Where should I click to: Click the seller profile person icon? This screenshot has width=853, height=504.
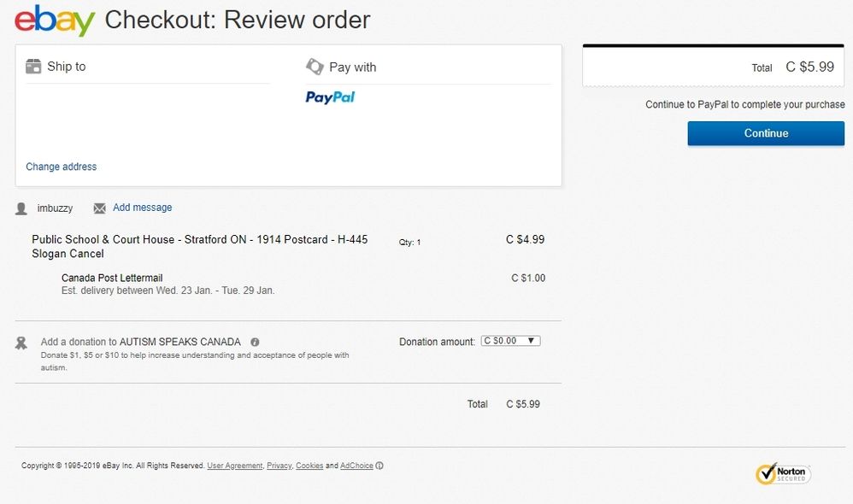pyautogui.click(x=22, y=208)
